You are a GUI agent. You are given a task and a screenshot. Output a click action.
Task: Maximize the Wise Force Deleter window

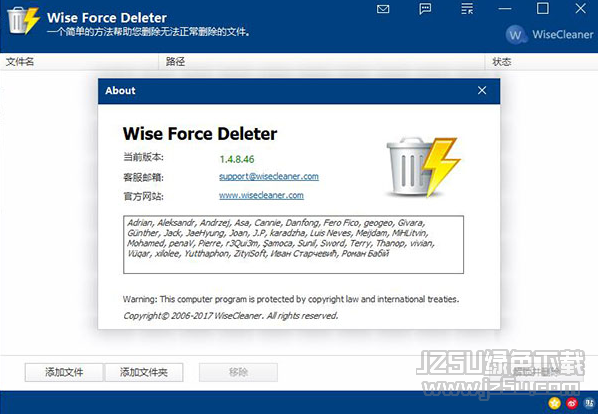(543, 9)
